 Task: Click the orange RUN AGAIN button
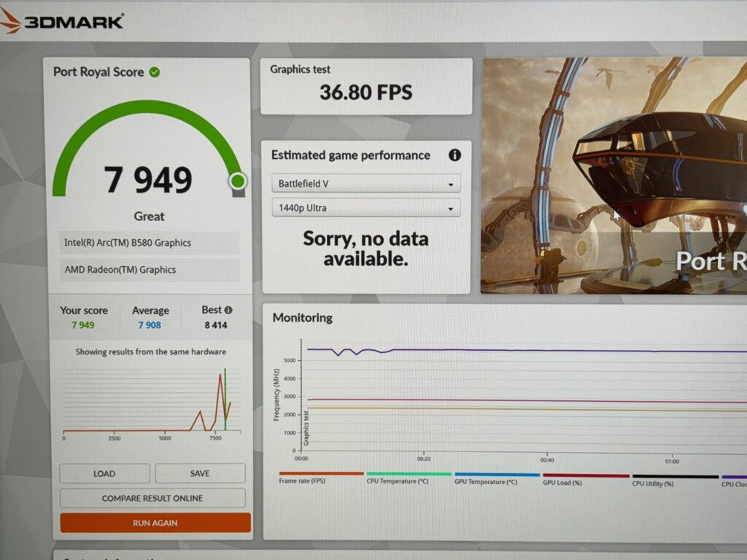click(x=155, y=523)
